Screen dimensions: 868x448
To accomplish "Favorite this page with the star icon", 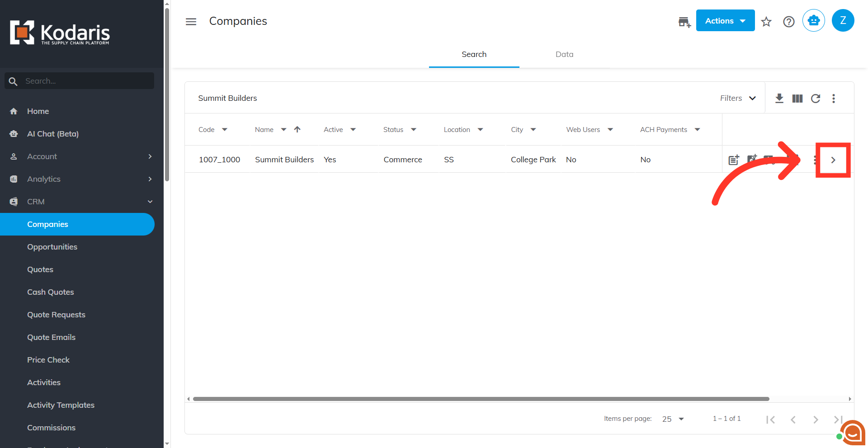I will pyautogui.click(x=766, y=22).
